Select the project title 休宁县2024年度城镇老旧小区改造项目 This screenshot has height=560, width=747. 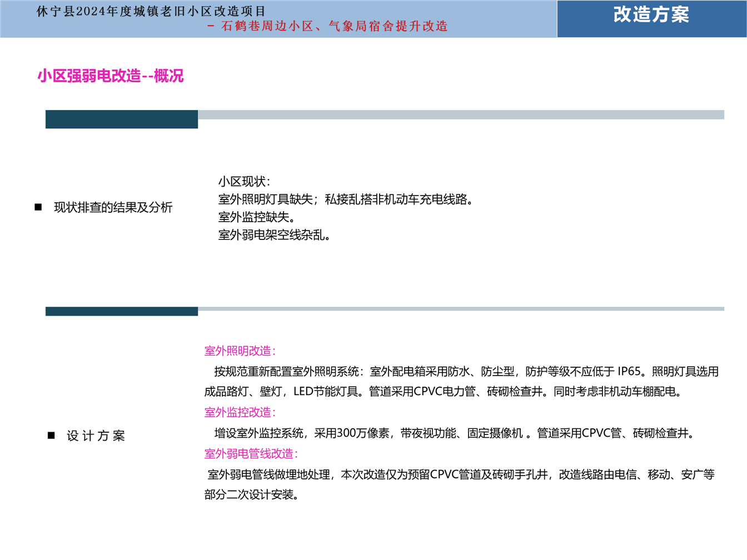coord(151,11)
